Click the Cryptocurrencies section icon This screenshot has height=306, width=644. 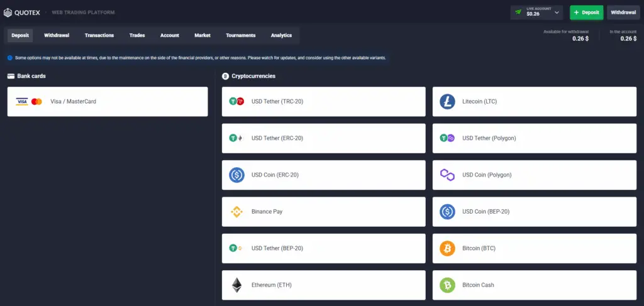coord(225,76)
